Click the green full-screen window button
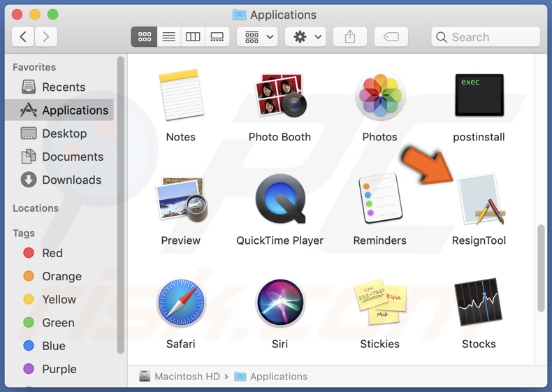552x392 pixels. pyautogui.click(x=53, y=15)
